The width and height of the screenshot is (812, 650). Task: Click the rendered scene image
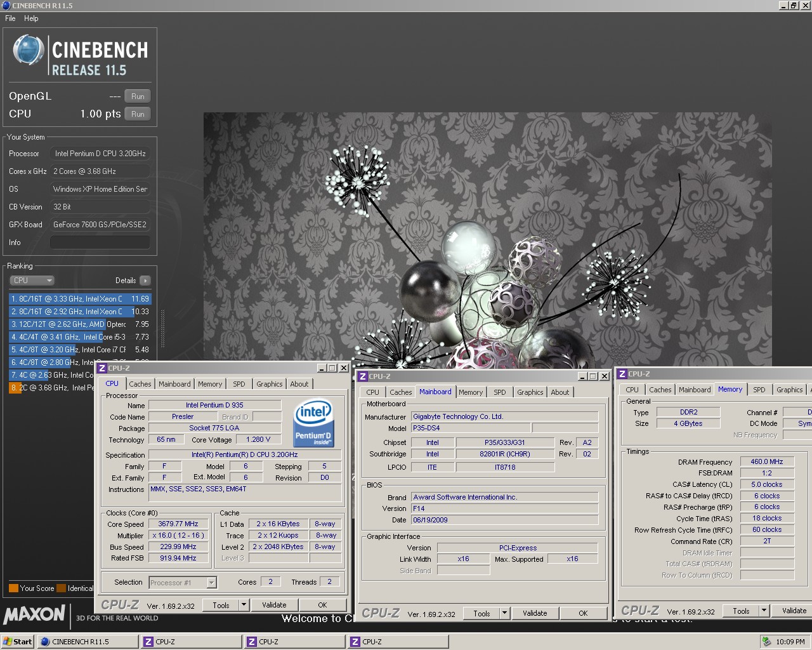pyautogui.click(x=487, y=240)
